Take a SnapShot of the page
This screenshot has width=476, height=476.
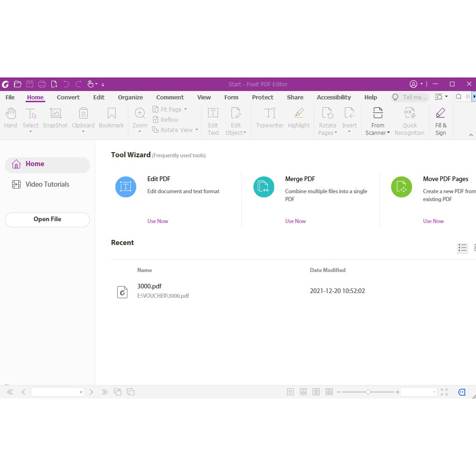coord(55,119)
